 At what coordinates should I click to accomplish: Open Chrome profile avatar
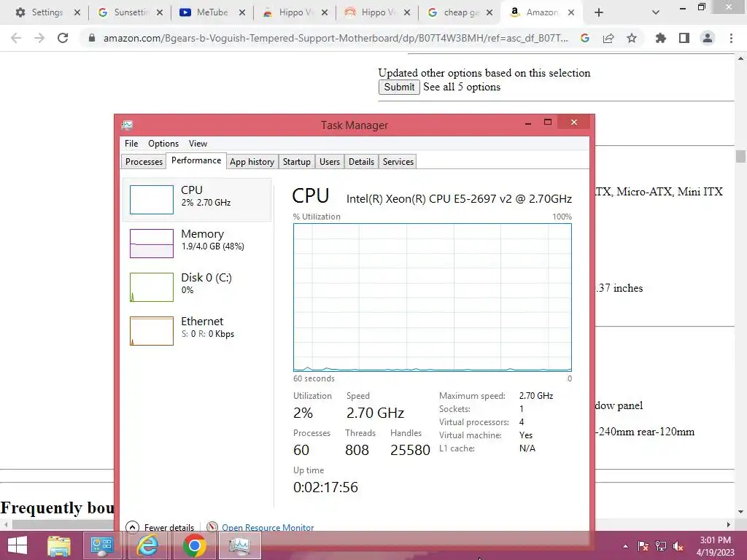pos(708,38)
